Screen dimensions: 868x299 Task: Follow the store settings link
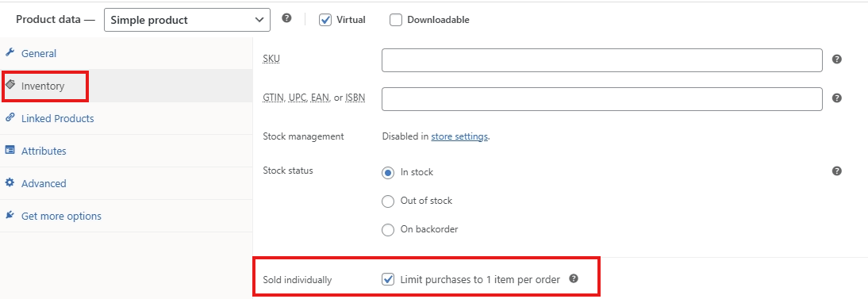point(459,136)
